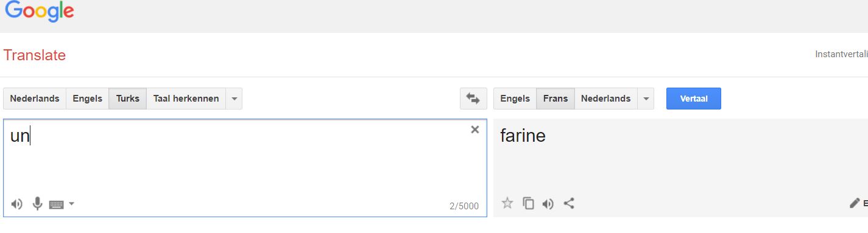
Task: Clear source text with X
Action: [x=475, y=129]
